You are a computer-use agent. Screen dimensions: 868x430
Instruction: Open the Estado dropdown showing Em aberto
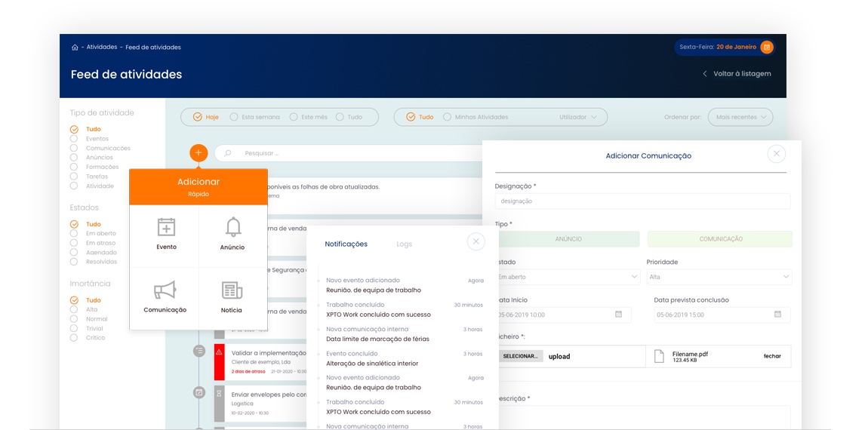click(568, 277)
